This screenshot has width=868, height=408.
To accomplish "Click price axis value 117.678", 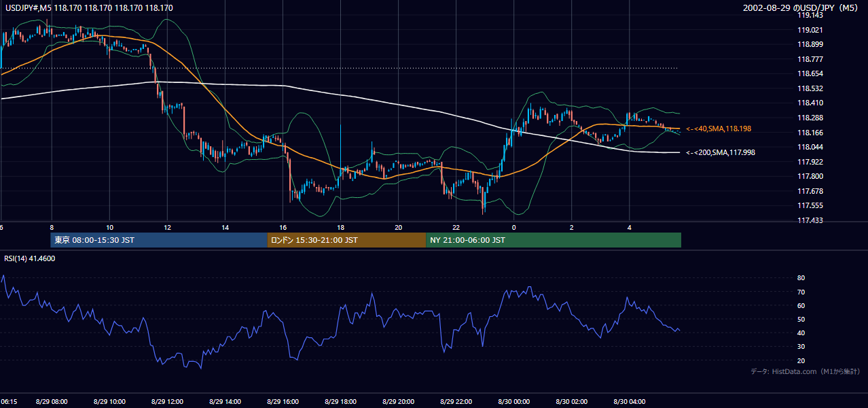I will coord(810,191).
